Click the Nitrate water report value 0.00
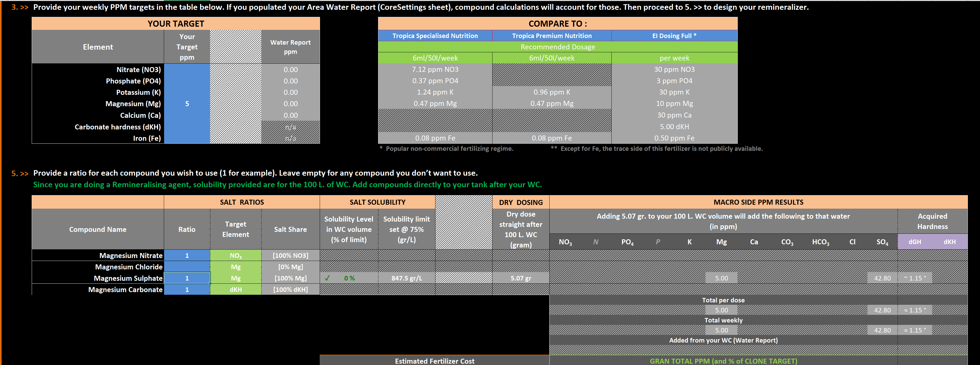The width and height of the screenshot is (980, 365). pos(291,69)
